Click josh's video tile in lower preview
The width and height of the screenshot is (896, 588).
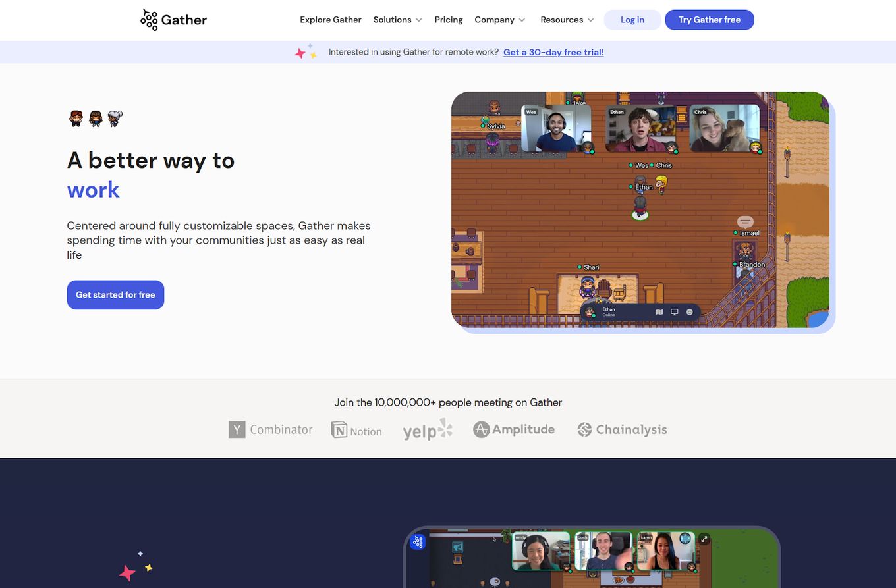click(x=603, y=551)
